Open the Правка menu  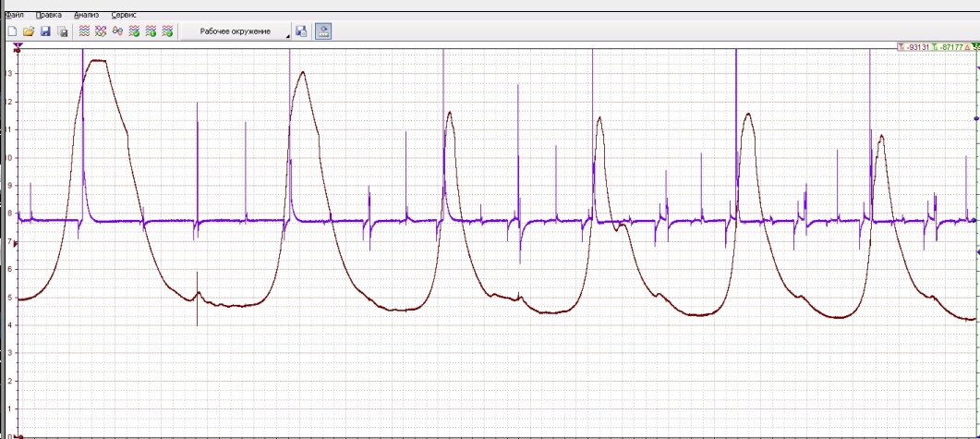tap(49, 15)
